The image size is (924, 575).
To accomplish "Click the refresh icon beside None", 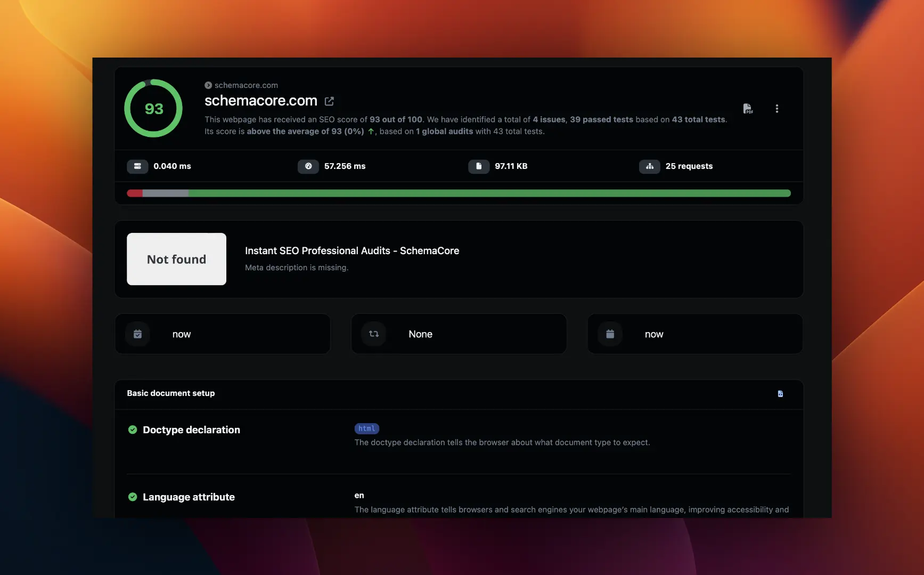I will (373, 334).
